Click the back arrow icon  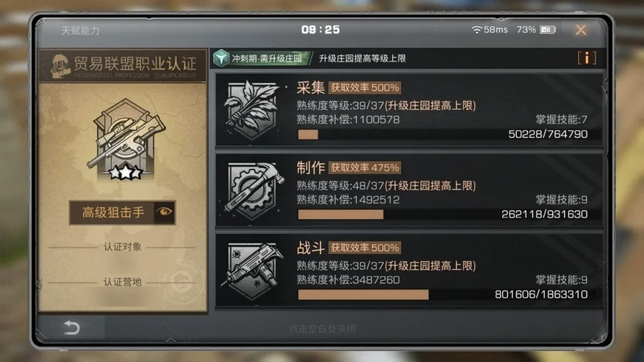pyautogui.click(x=72, y=328)
